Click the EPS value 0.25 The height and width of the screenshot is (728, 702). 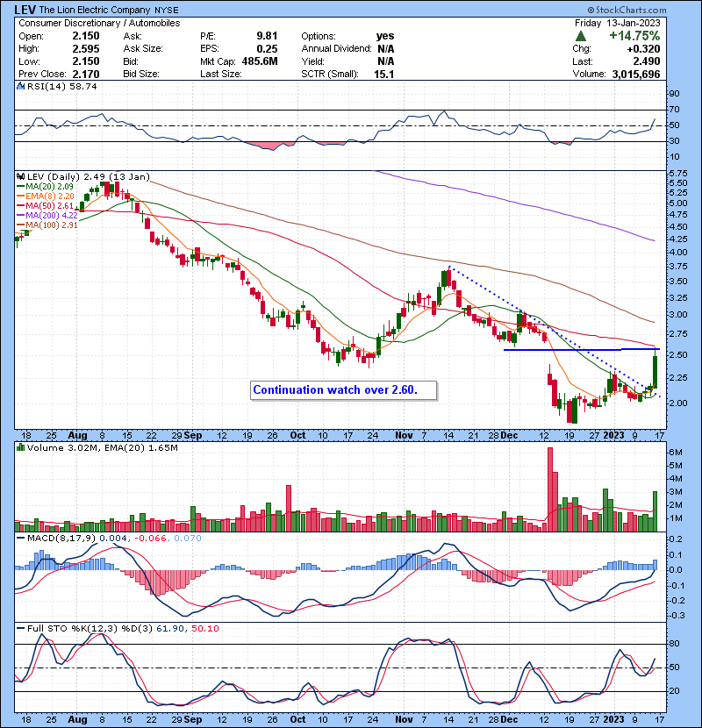click(267, 48)
